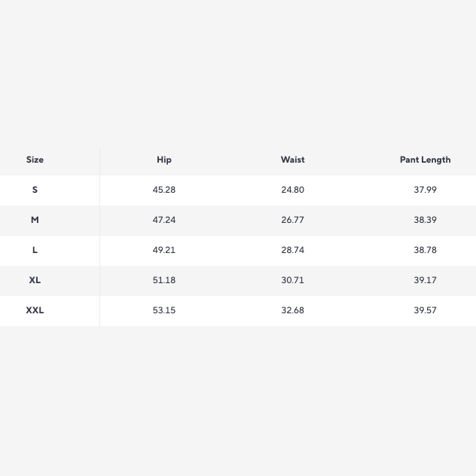Viewport: 476px width, 476px height.
Task: Select waist measurement 28.74
Action: pos(292,250)
